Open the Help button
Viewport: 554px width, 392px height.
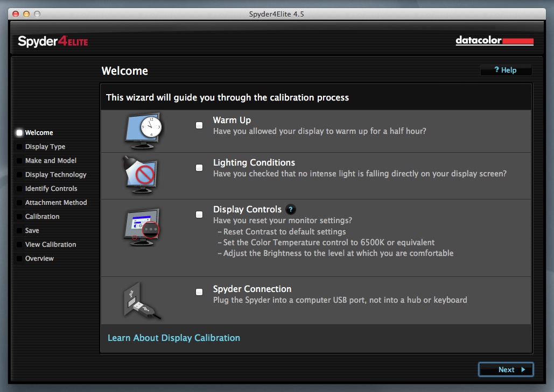tap(506, 70)
